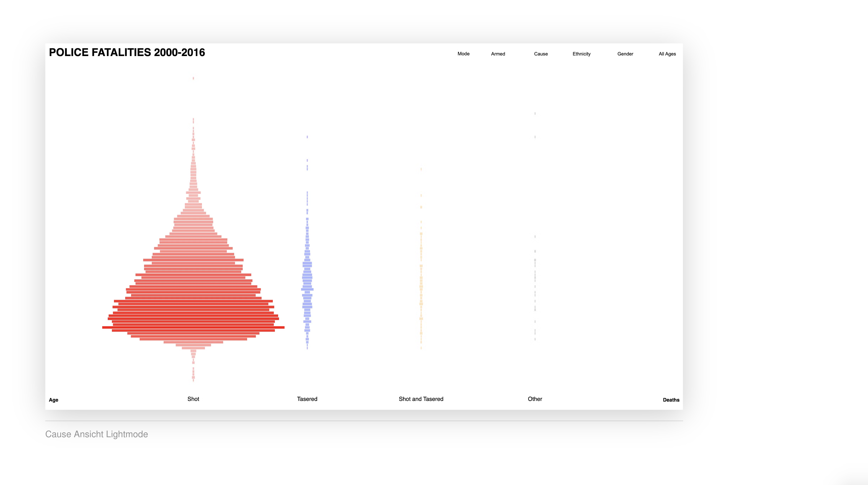Click the Mode menu item
Viewport: 868px width, 485px height.
click(x=463, y=54)
